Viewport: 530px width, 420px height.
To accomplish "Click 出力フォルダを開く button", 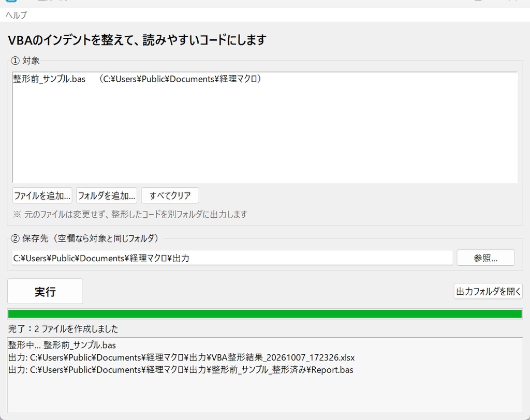I will pyautogui.click(x=488, y=291).
